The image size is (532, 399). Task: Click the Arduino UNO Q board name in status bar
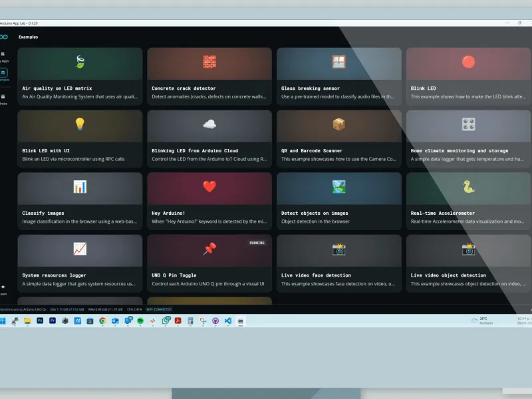pyautogui.click(x=23, y=309)
